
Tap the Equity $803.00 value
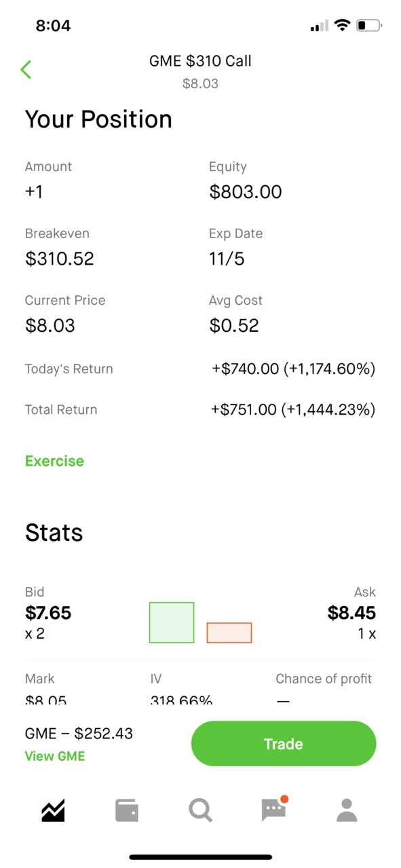246,192
